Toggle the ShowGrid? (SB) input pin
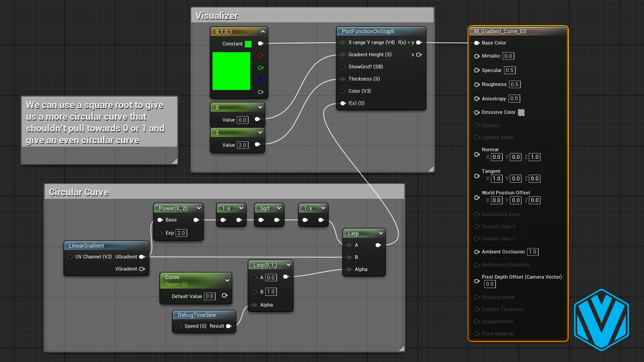This screenshot has height=362, width=644. coord(343,67)
